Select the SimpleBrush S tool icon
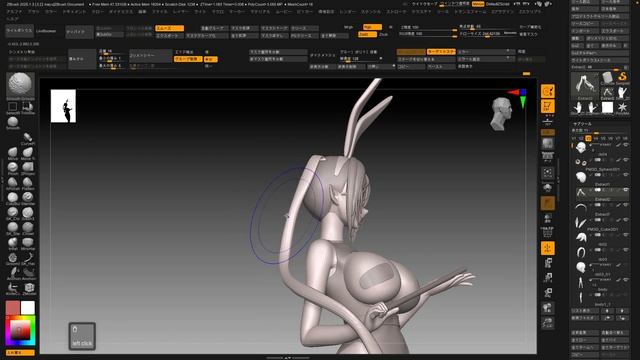The width and height of the screenshot is (640, 360). [622, 77]
